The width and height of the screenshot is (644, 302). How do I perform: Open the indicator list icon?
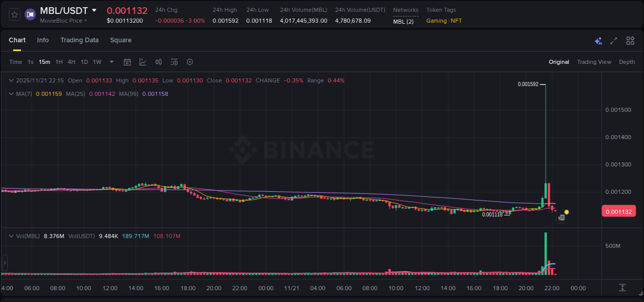point(174,62)
